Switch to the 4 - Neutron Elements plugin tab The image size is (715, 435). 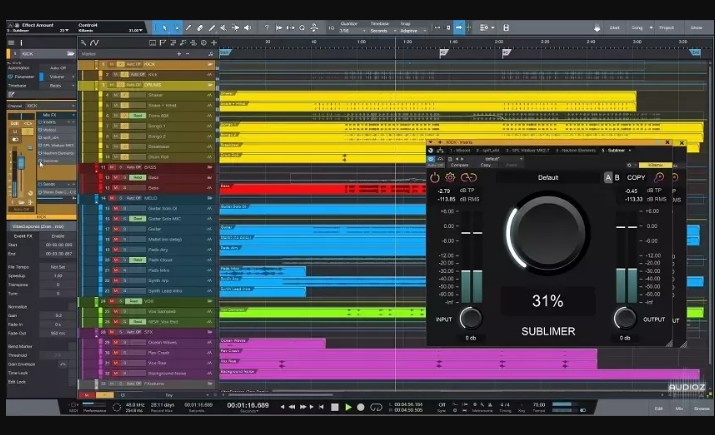pos(575,150)
